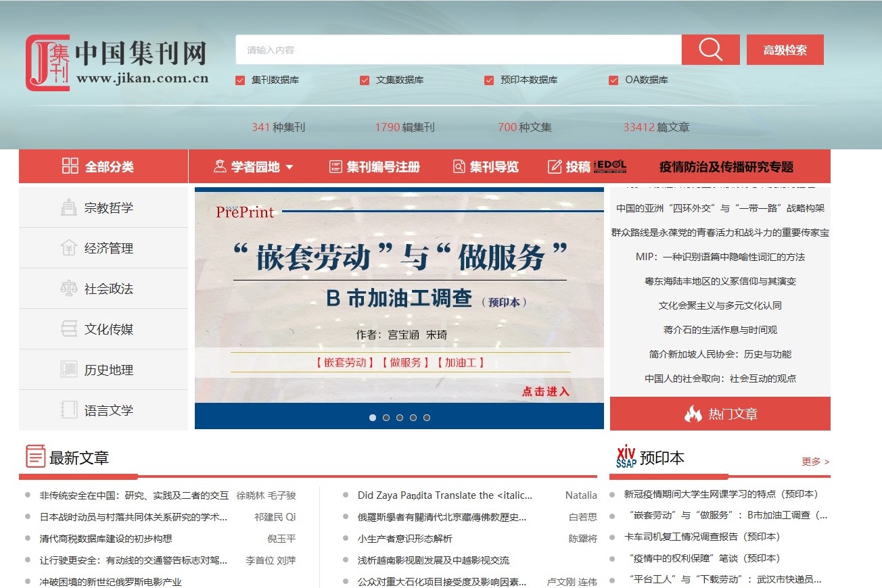Uncheck the 集刊数据库 checkbox
Screen dimensions: 882x588
click(240, 80)
